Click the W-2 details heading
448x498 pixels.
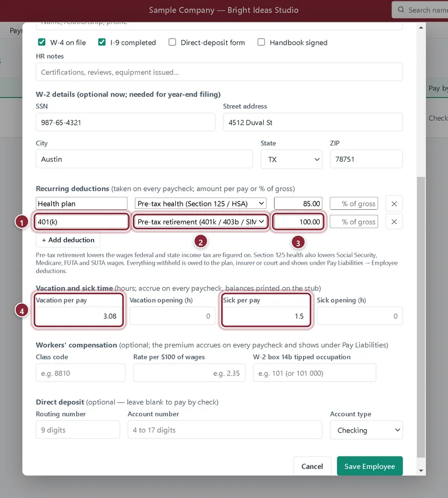[x=128, y=95]
